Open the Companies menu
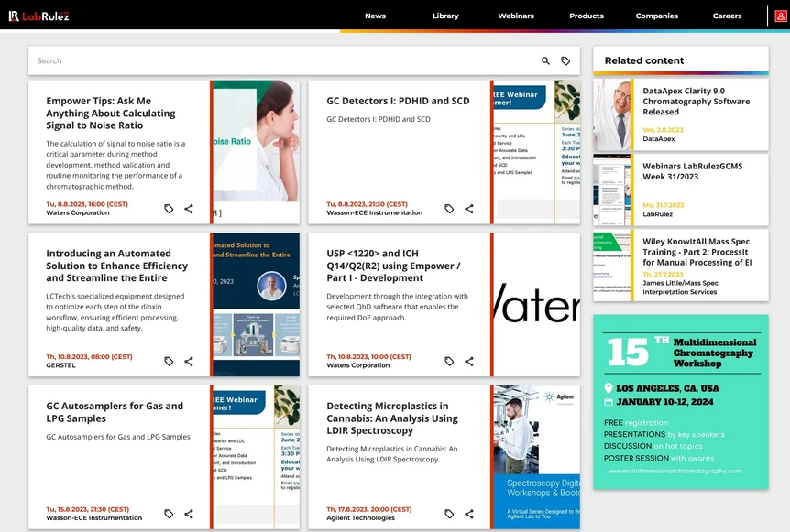The height and width of the screenshot is (532, 790). 657,16
